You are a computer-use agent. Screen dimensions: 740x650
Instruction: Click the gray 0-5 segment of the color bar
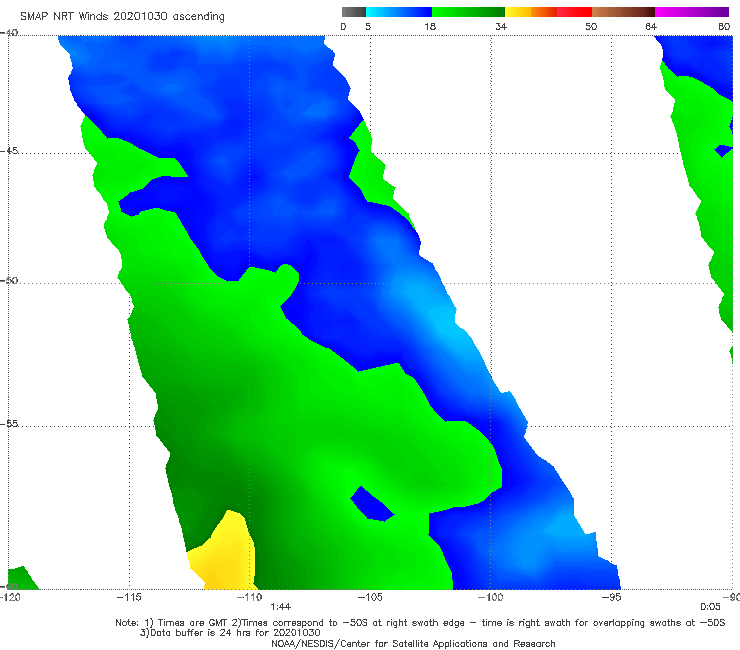pyautogui.click(x=354, y=12)
